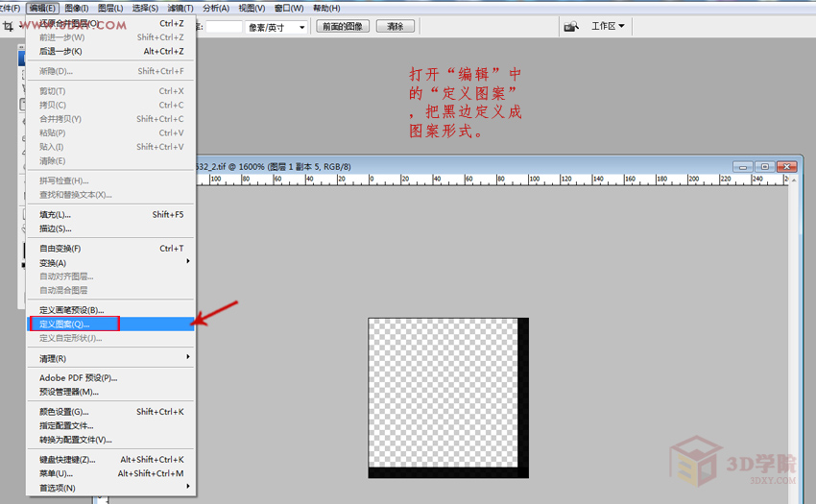Choose 自由变换(F) menu entry

[110, 249]
